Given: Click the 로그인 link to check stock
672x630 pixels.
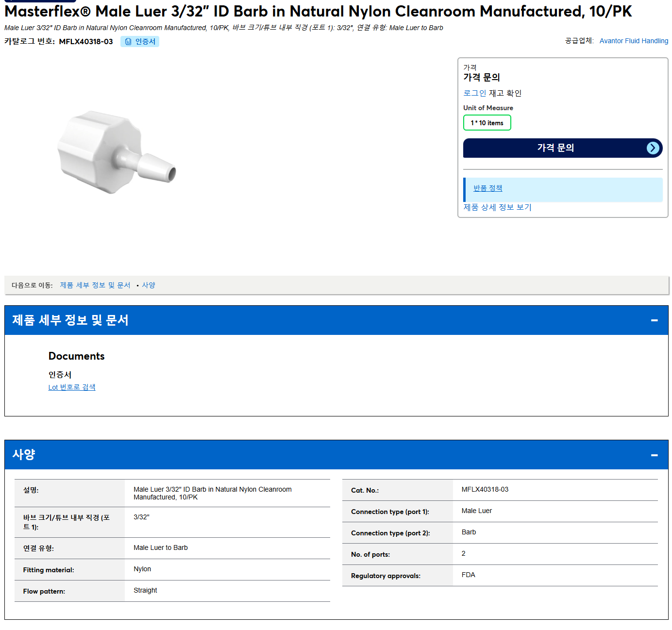Looking at the screenshot, I should [474, 93].
